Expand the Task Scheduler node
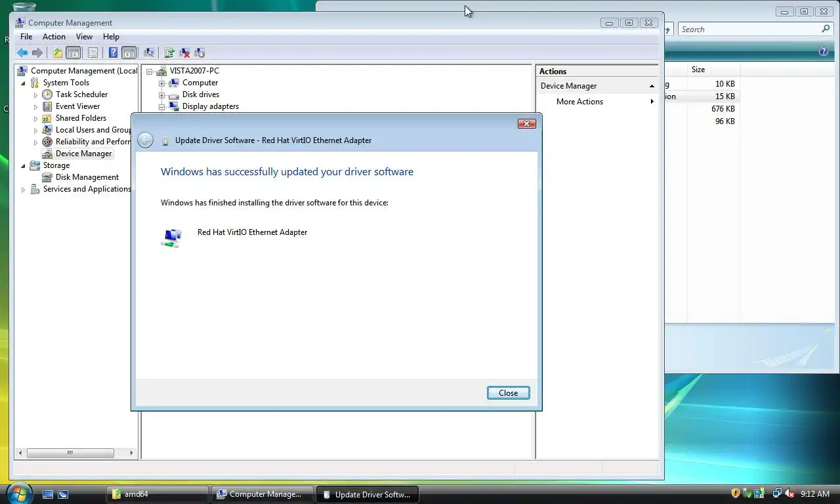The height and width of the screenshot is (504, 840). 35,95
